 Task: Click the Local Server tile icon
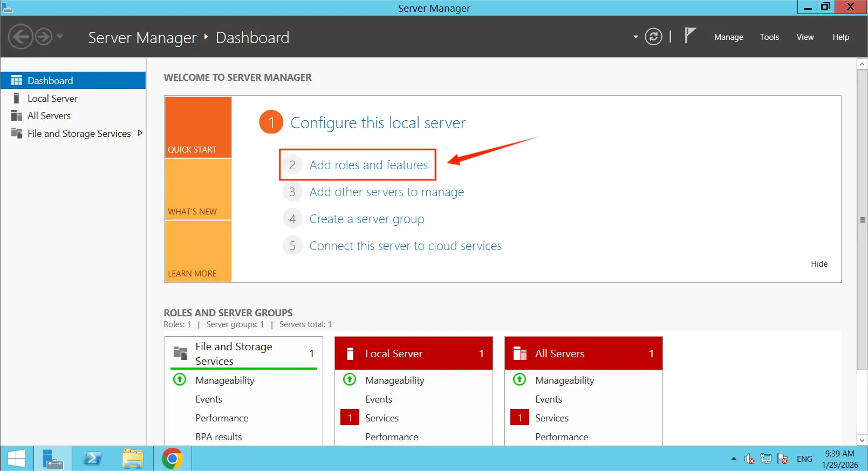coord(350,354)
